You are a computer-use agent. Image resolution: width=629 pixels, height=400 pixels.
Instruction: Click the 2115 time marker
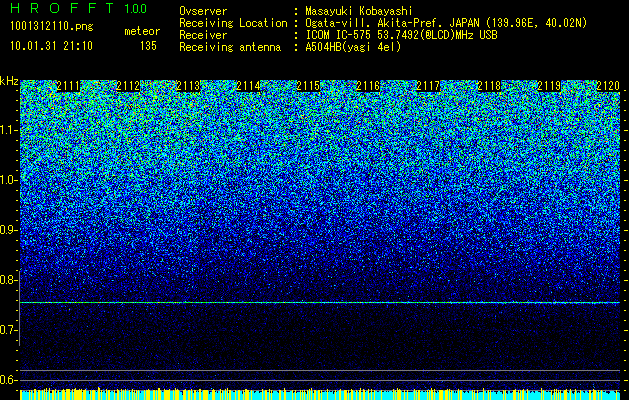[308, 86]
